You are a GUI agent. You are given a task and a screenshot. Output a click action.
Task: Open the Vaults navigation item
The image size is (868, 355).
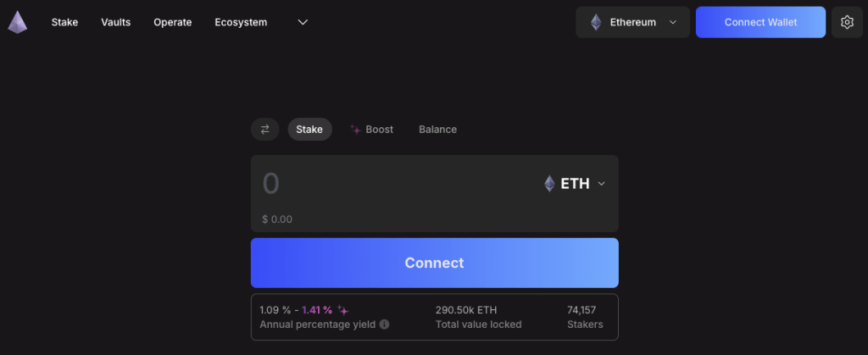[x=115, y=22]
